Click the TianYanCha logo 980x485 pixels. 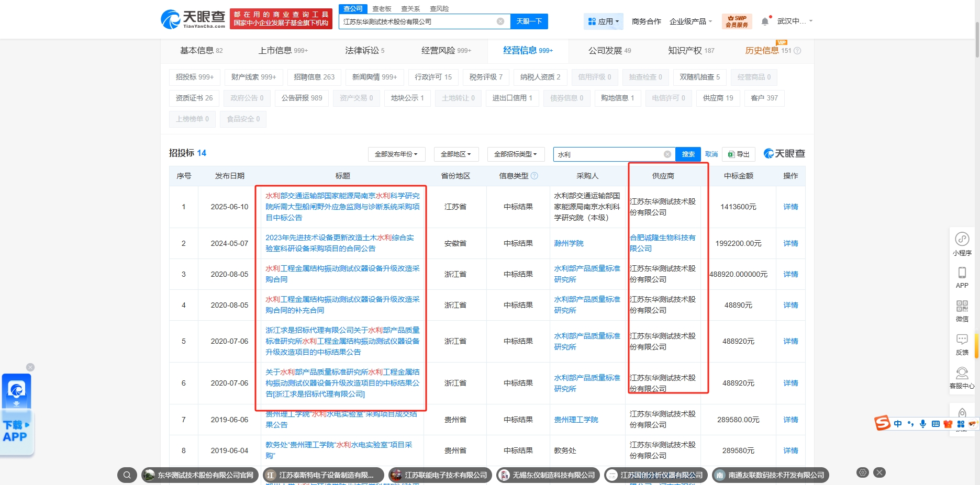(193, 19)
